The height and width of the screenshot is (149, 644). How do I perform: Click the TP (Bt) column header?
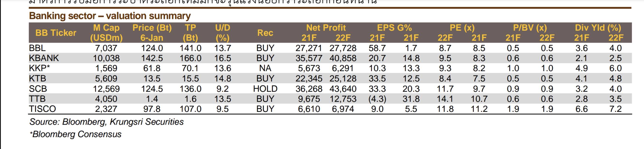point(190,33)
